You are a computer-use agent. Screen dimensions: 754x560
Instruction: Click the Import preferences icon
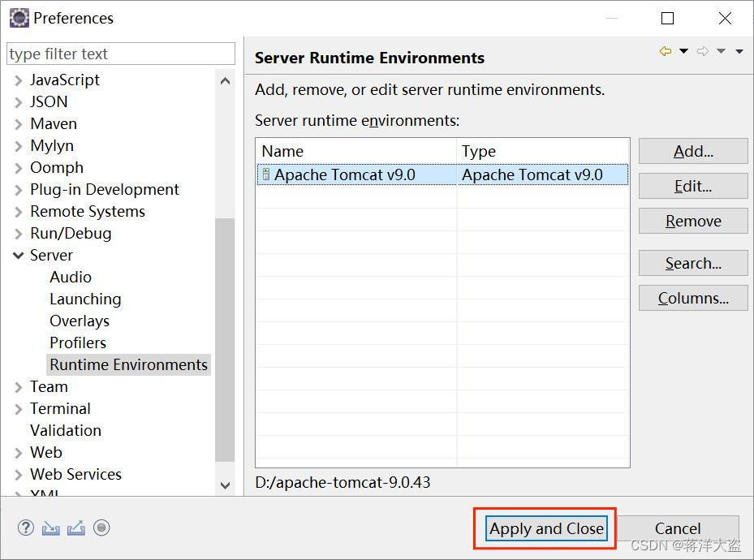(x=50, y=528)
